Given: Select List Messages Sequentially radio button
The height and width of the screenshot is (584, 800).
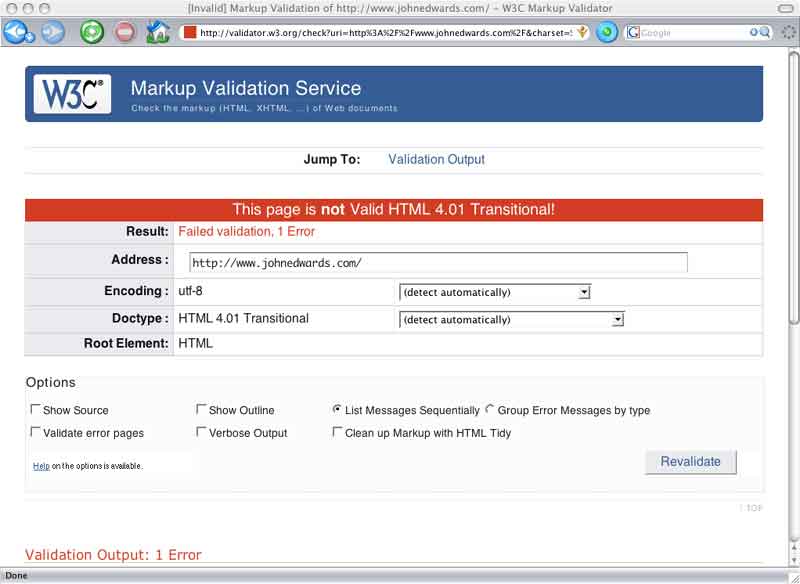Looking at the screenshot, I should (x=337, y=409).
